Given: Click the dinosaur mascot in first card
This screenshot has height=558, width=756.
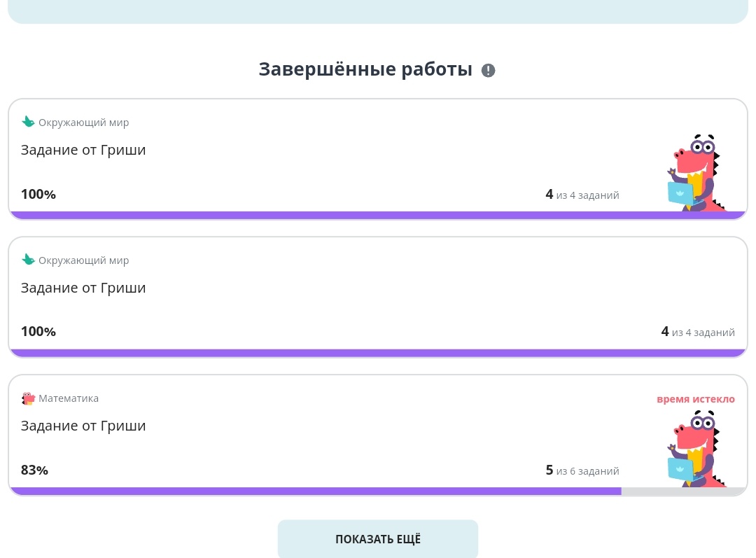Looking at the screenshot, I should tap(696, 173).
